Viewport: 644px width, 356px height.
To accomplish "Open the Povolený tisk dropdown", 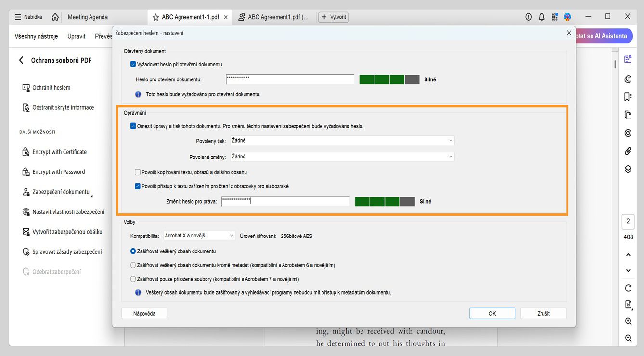I will click(x=342, y=141).
